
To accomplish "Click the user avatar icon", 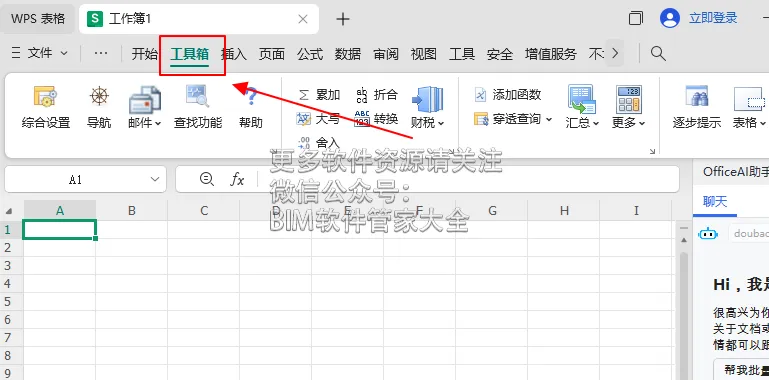I will (x=669, y=19).
